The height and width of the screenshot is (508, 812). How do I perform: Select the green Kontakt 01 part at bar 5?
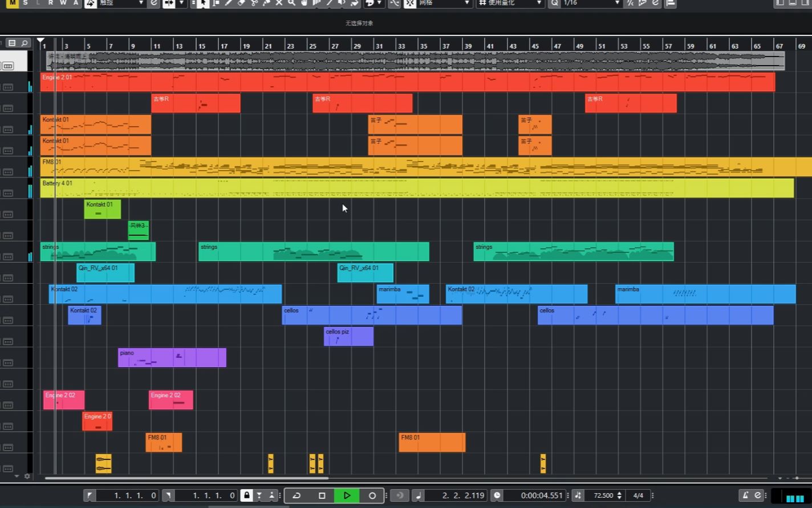pyautogui.click(x=103, y=209)
